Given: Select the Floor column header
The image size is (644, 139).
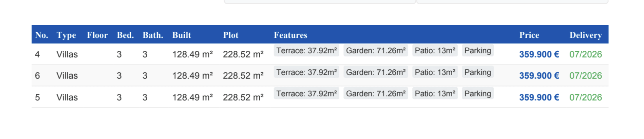Looking at the screenshot, I should tap(97, 35).
